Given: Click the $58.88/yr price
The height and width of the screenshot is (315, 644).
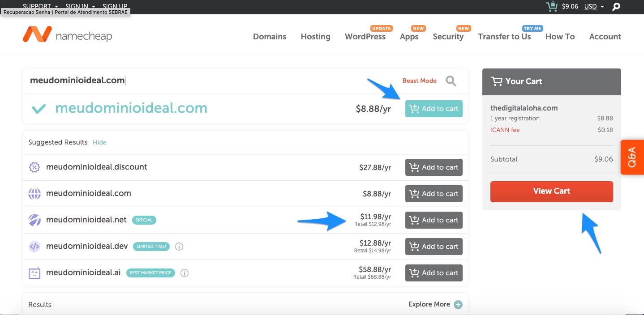Looking at the screenshot, I should click(x=375, y=269).
